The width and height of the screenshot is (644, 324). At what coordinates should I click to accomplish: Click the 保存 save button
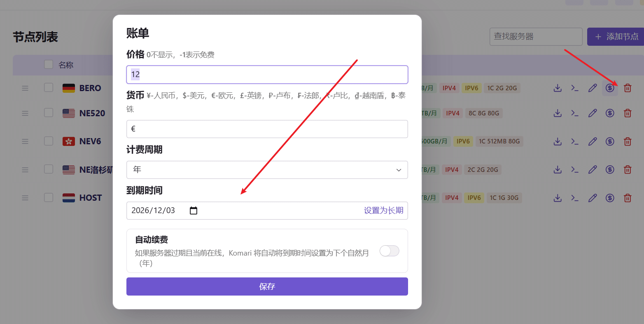pos(267,286)
